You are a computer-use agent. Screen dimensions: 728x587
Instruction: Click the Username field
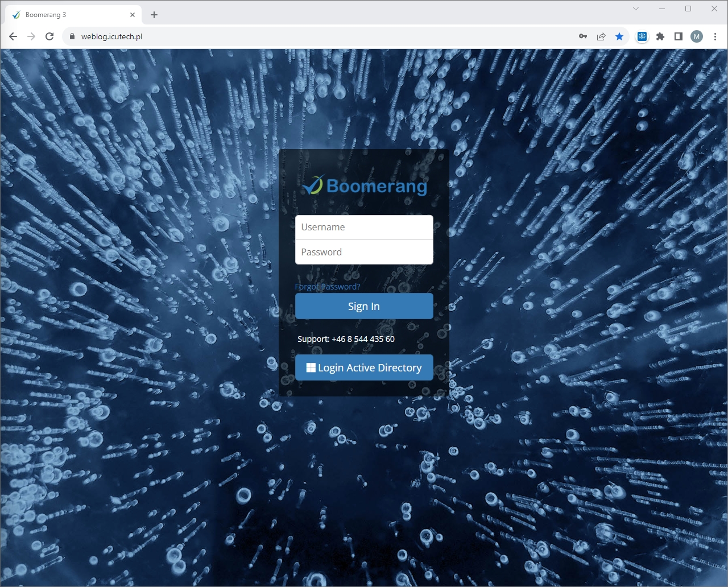pos(364,227)
